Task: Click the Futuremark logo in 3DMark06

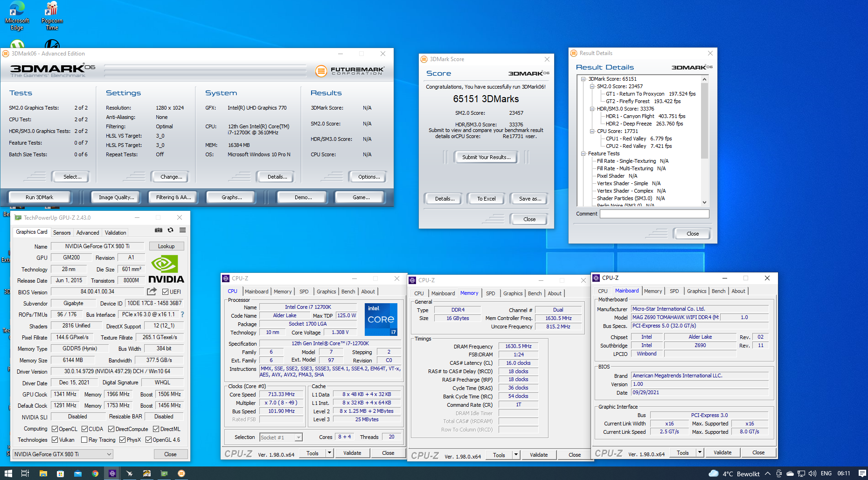Action: click(350, 71)
